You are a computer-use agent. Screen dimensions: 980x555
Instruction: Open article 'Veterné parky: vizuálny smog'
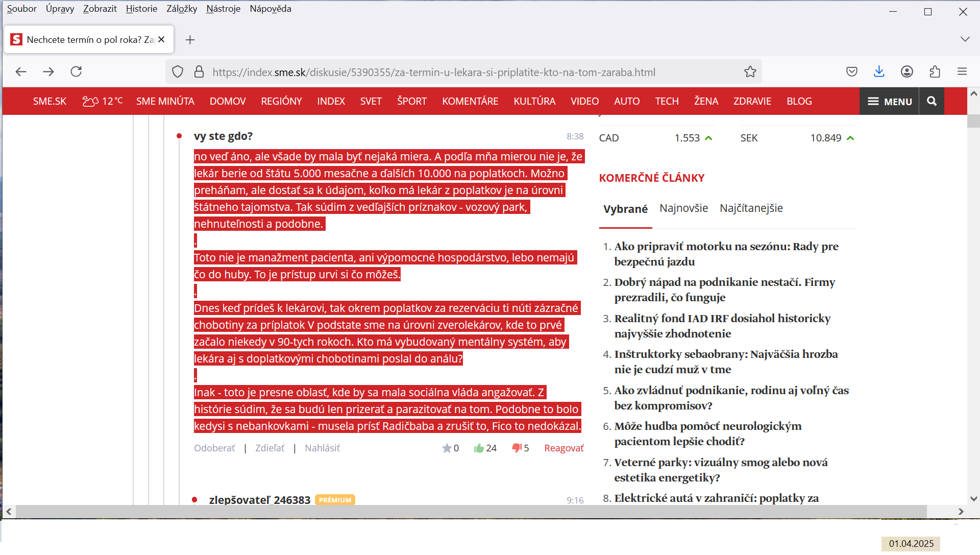point(721,470)
